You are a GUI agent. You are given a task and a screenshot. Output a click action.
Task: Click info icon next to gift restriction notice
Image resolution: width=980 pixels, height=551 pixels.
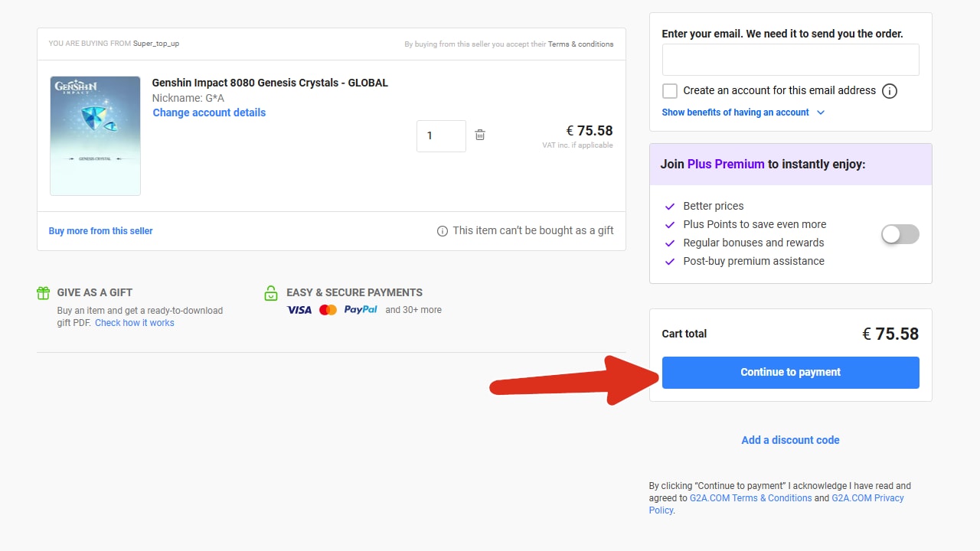tap(443, 231)
